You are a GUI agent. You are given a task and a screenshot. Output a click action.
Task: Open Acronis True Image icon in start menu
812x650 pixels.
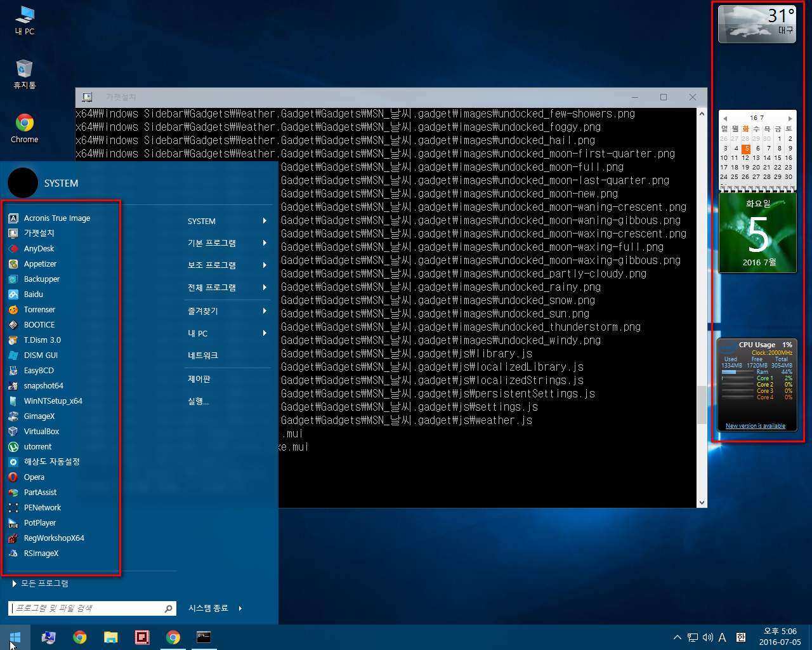tap(13, 218)
